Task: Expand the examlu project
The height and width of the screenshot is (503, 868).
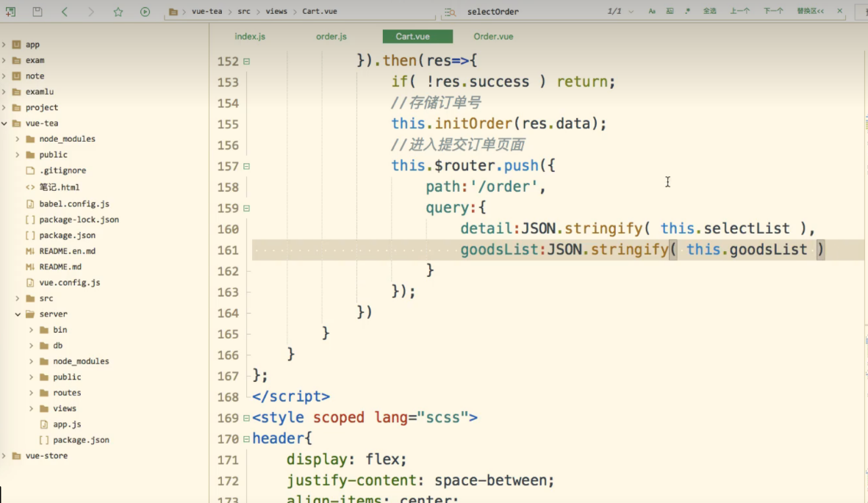Action: (x=4, y=92)
